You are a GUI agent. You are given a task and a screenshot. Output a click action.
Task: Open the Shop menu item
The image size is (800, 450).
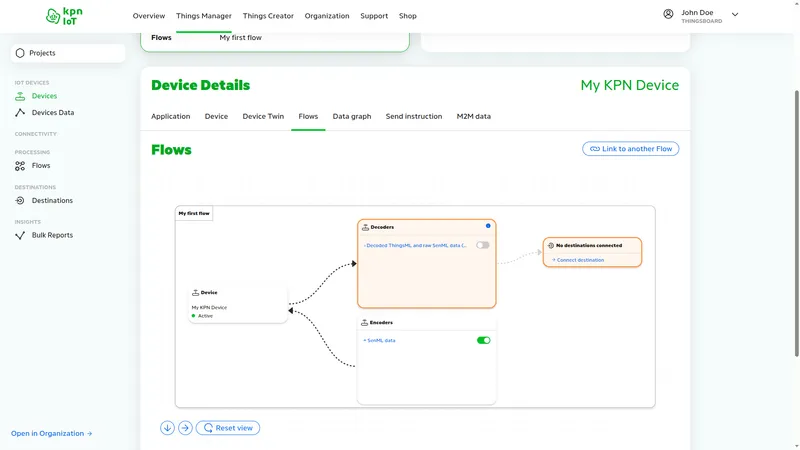408,16
